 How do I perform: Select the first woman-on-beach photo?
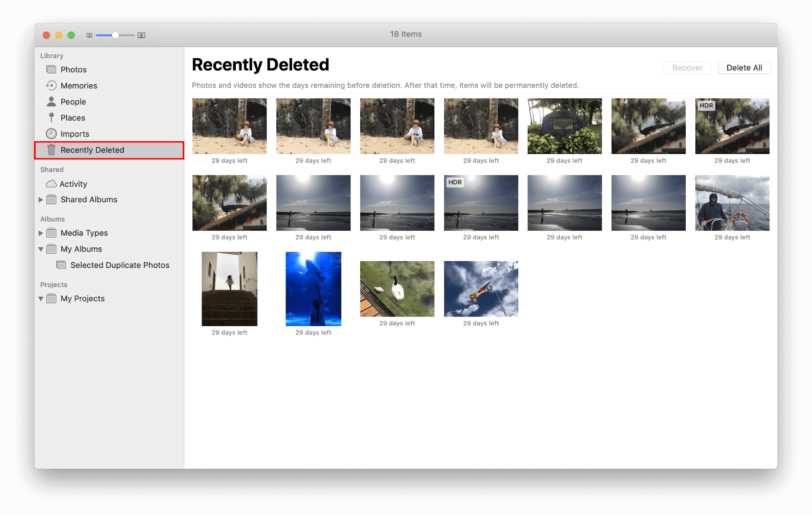[229, 126]
